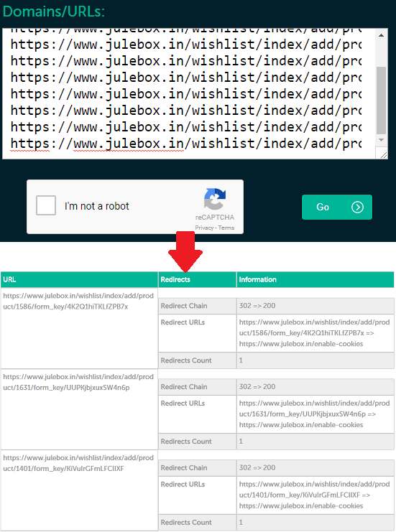Click the textarea vertical scrollbar thumb
396x532 pixels.
(381, 101)
